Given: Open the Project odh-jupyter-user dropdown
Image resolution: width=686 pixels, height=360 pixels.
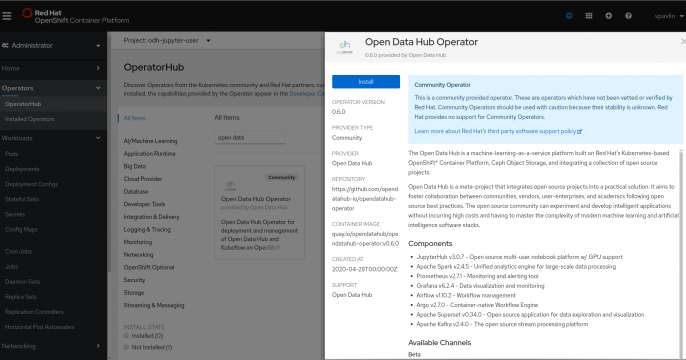Looking at the screenshot, I should pos(167,41).
